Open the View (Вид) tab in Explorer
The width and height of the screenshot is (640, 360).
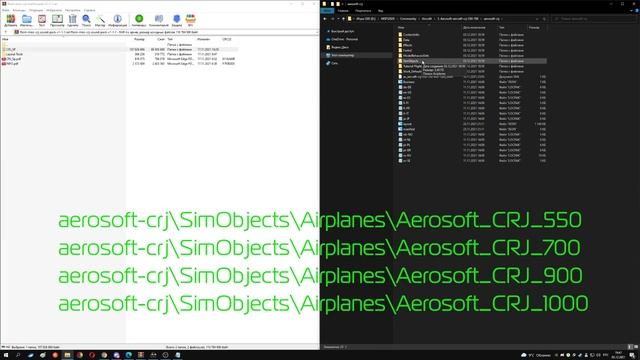[x=380, y=11]
